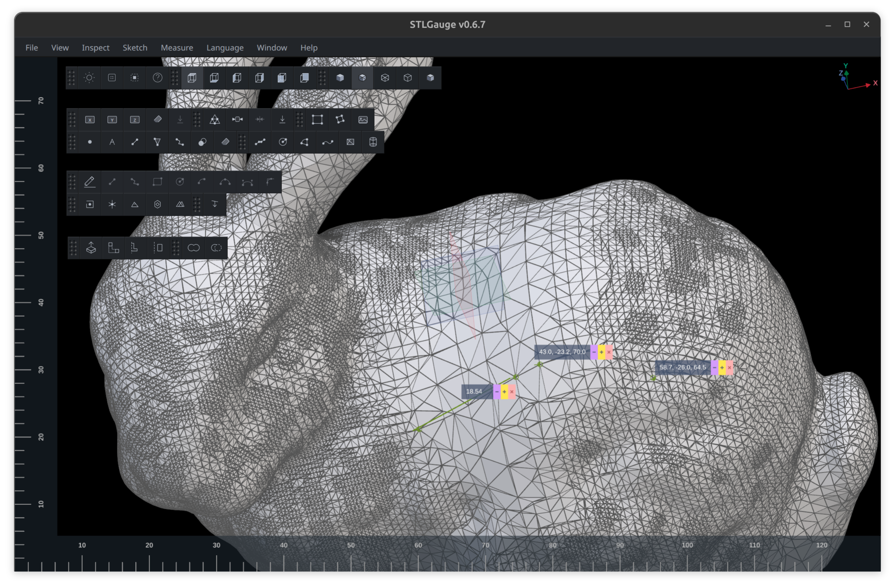Click the lighting sun icon
895x588 pixels.
pos(89,78)
